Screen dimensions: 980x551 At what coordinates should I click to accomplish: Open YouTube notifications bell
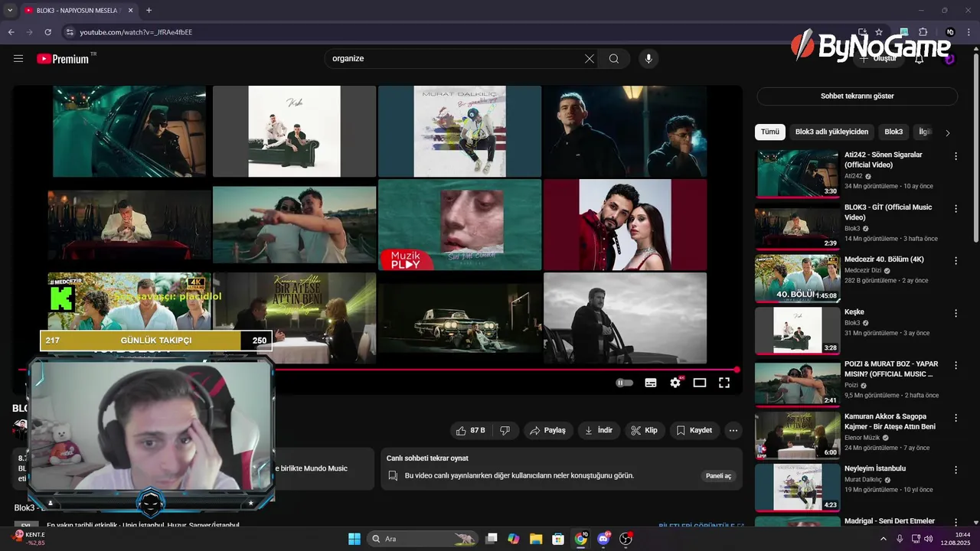pos(920,59)
